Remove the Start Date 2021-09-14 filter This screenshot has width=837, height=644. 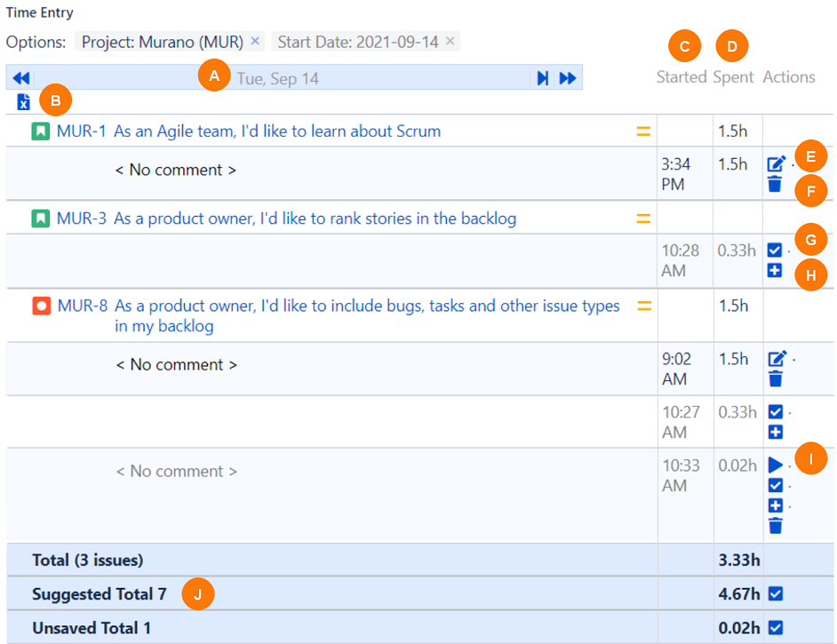(x=450, y=41)
